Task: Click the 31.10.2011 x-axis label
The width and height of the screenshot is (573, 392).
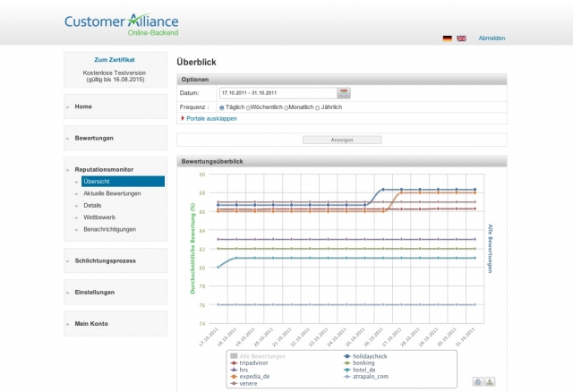Action: (466, 337)
